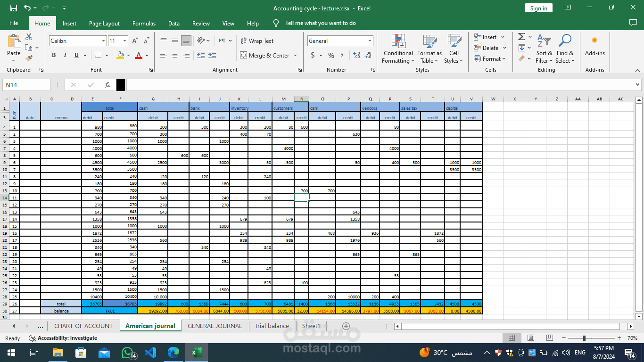
Task: Open Visual Studio Code from taskbar
Action: coord(150,352)
